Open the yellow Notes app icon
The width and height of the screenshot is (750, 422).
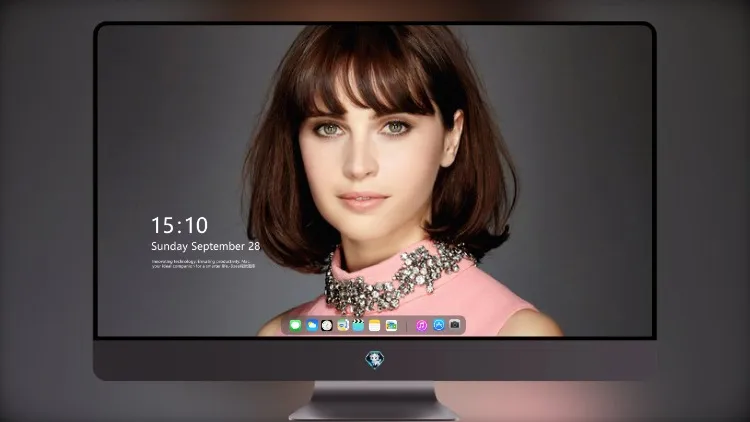(375, 325)
